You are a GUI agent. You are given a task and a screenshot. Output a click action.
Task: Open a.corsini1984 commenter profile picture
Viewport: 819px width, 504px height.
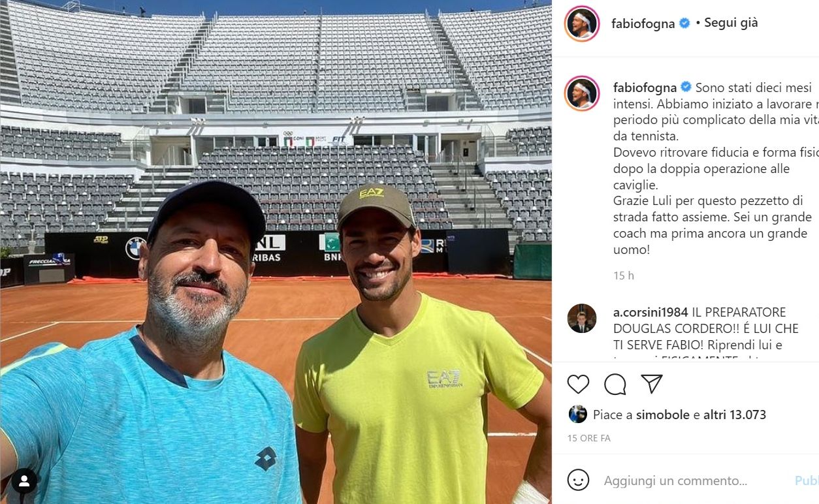(x=581, y=319)
